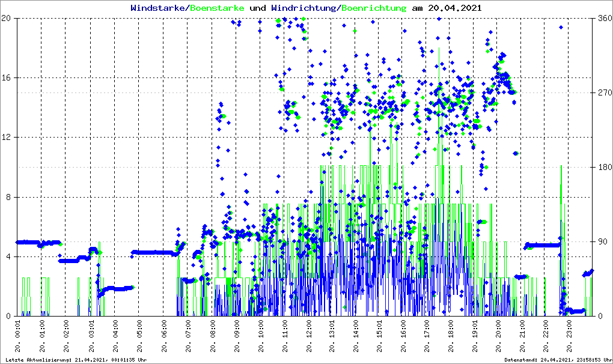Click time label '20. 10:00'
The width and height of the screenshot is (613, 364).
(x=260, y=336)
